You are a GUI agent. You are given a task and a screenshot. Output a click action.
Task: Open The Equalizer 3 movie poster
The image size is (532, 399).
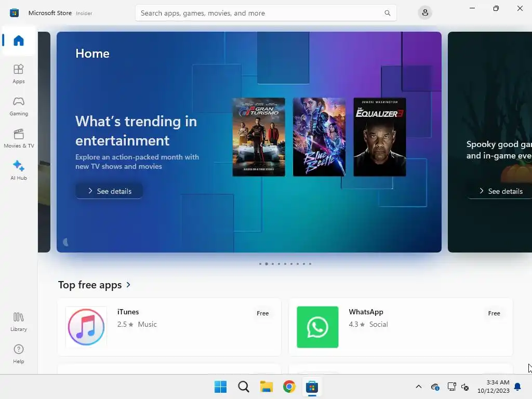(x=380, y=137)
